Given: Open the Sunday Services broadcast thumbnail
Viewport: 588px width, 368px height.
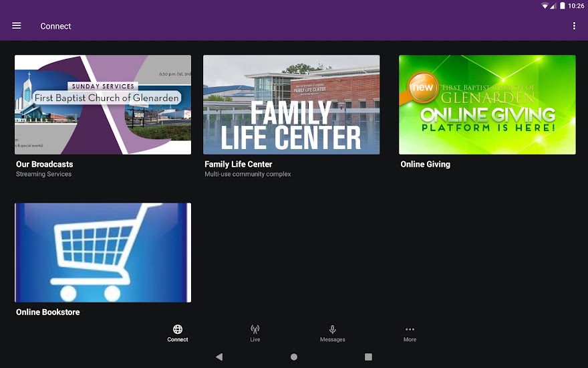Looking at the screenshot, I should (103, 104).
